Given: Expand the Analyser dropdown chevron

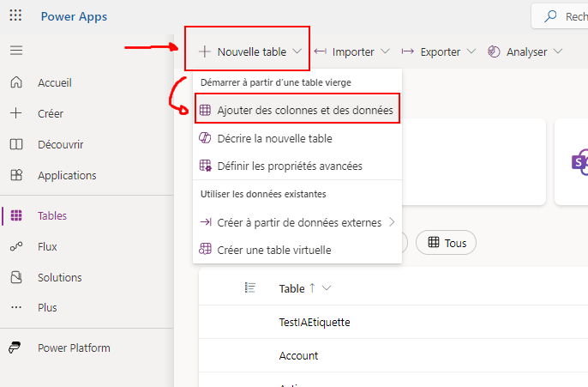Looking at the screenshot, I should 558,51.
